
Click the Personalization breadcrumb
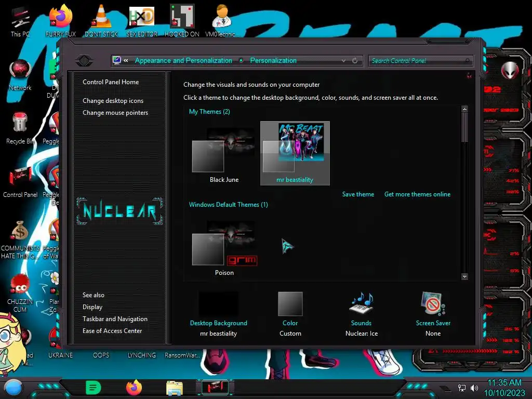[273, 60]
